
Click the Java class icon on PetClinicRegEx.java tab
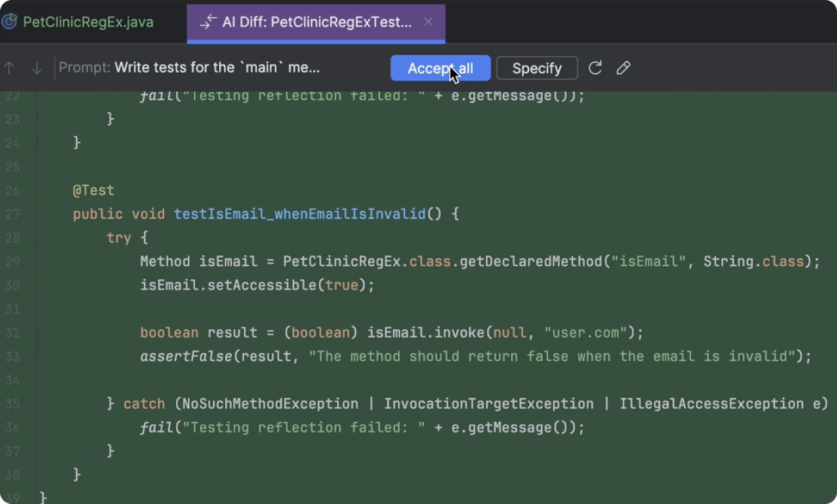coord(10,22)
